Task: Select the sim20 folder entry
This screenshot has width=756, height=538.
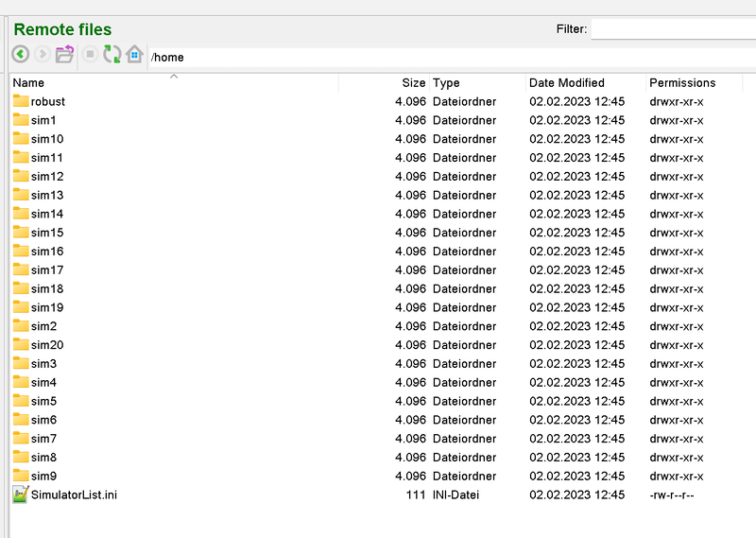Action: (47, 345)
